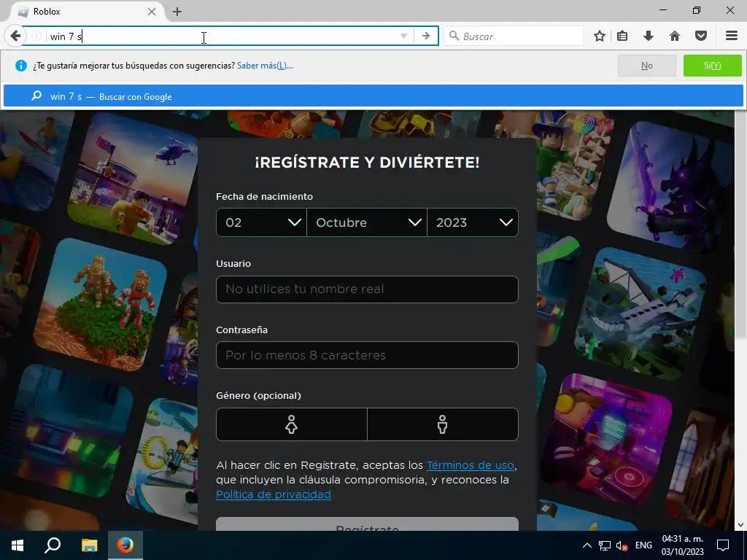Open the Downloads arrow icon

[x=649, y=36]
